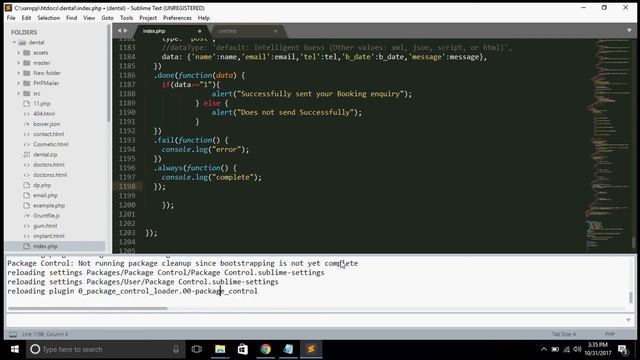Open the Find menu
The width and height of the screenshot is (640, 360).
(71, 18)
